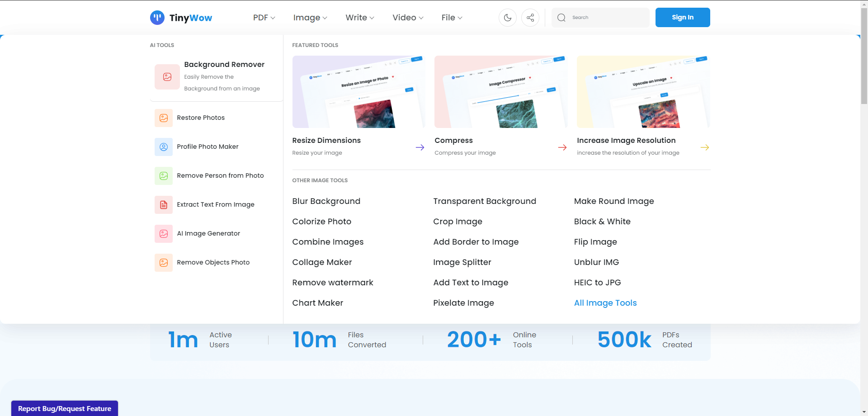Expand the File dropdown menu
Viewport: 868px width, 416px height.
(x=452, y=18)
